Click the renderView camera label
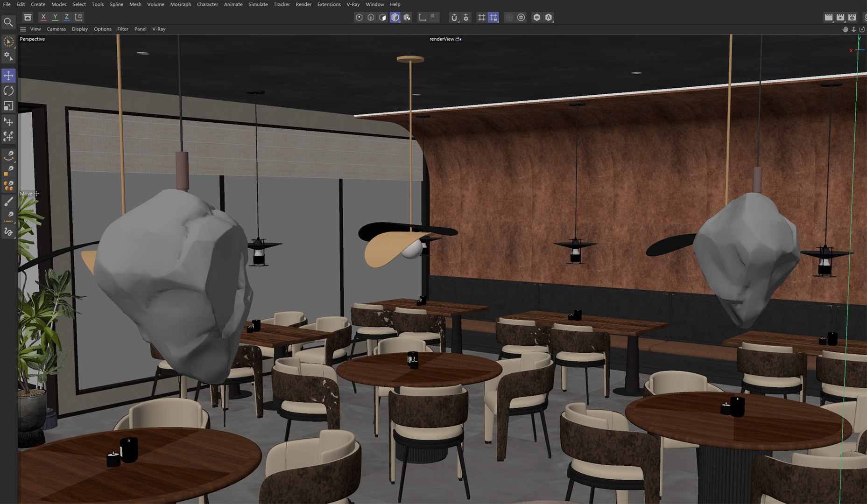The height and width of the screenshot is (504, 867). 445,39
